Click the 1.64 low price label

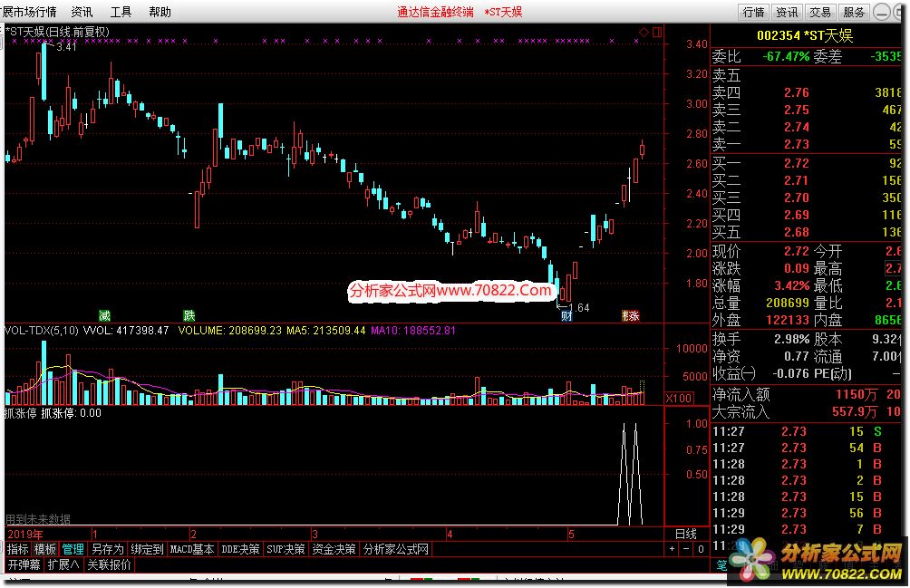point(578,308)
